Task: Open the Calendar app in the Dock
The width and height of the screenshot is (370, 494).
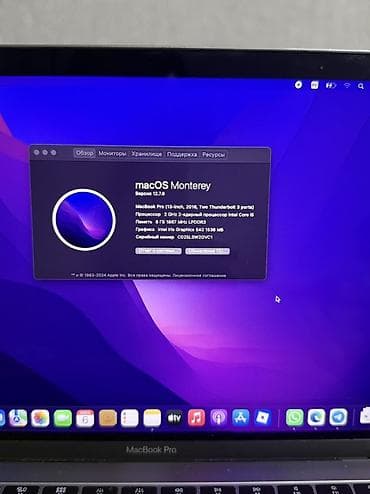Action: pos(85,418)
